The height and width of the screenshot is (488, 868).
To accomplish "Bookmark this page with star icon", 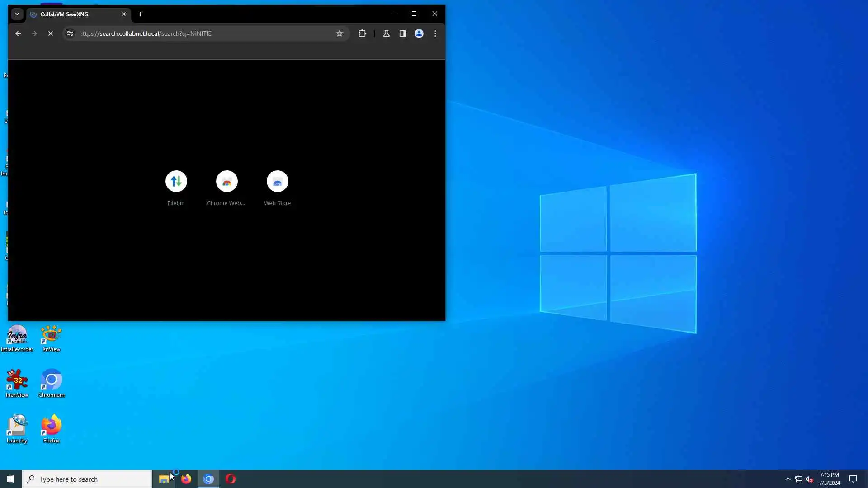I will pos(340,33).
